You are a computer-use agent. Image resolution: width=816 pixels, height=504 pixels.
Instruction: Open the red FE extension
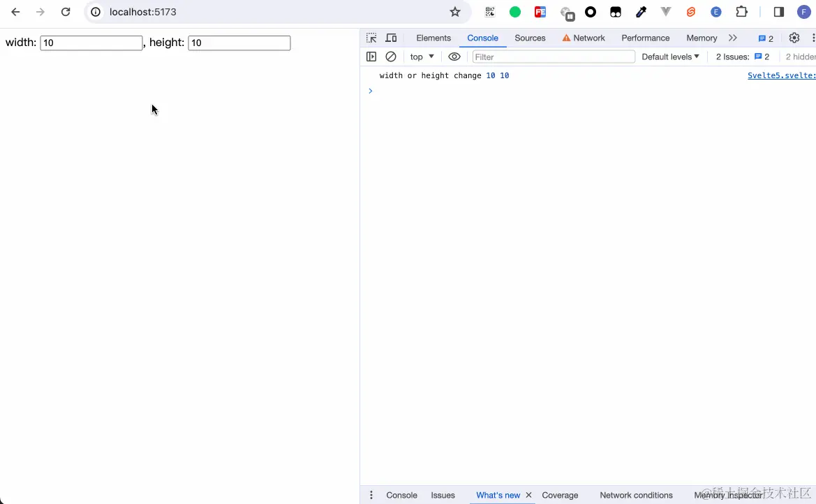click(540, 12)
